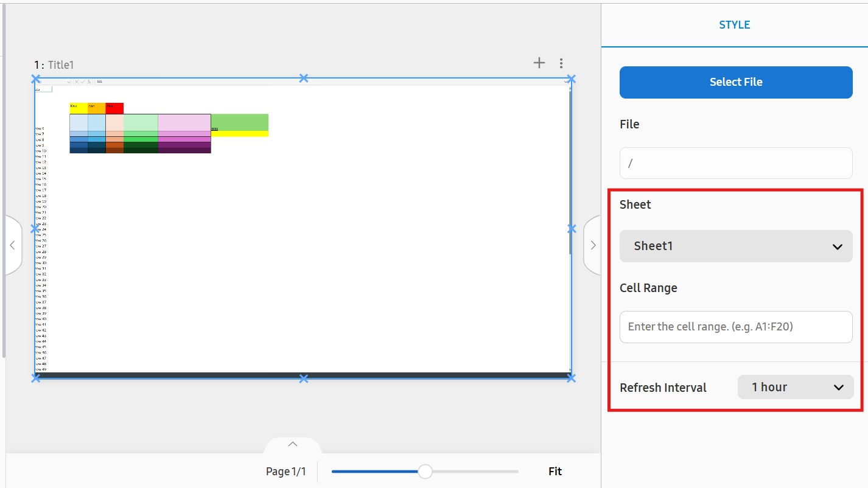Switch to the STYLE tab
Screen dimensions: 868x488
tap(734, 25)
